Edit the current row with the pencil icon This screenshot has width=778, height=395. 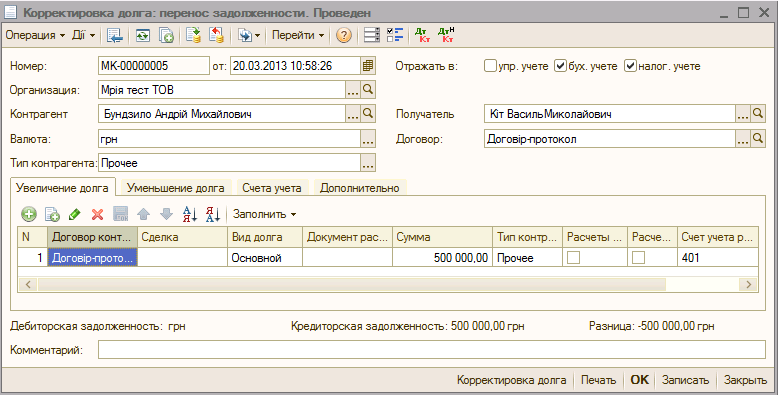(x=74, y=214)
